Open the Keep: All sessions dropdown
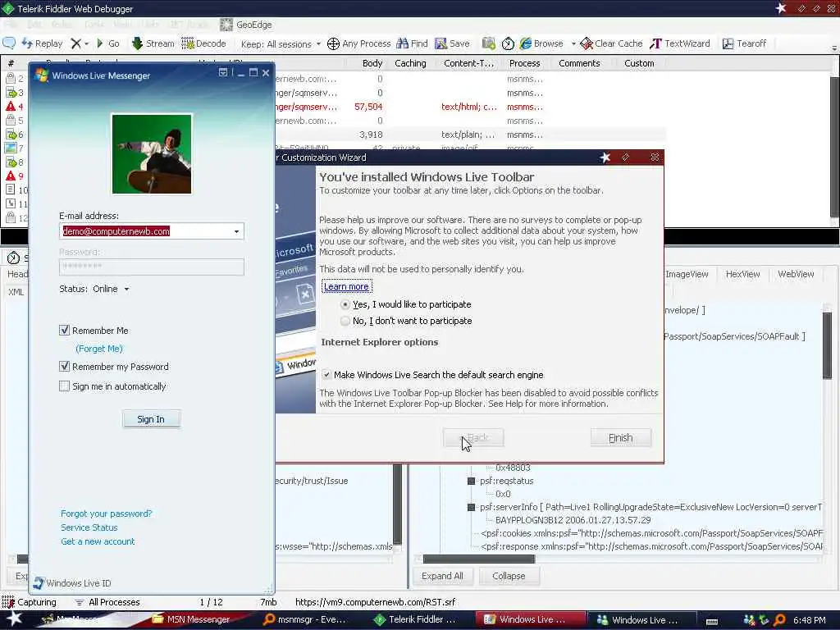Screen dimensions: 840x630 click(x=281, y=44)
